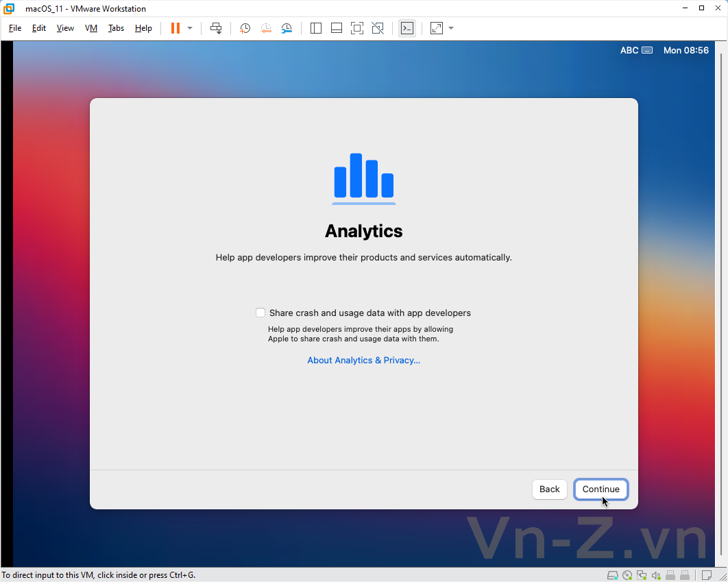Viewport: 728px width, 582px height.
Task: Open the snapshot manager
Action: click(287, 28)
